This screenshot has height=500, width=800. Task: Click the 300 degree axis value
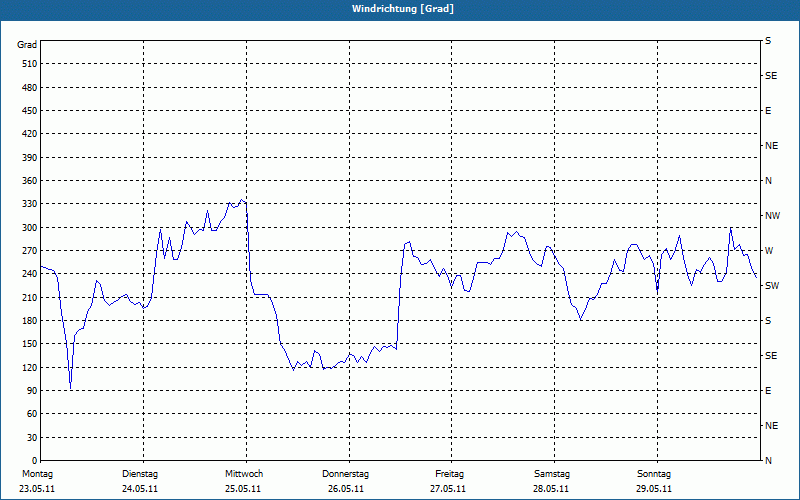[x=29, y=228]
